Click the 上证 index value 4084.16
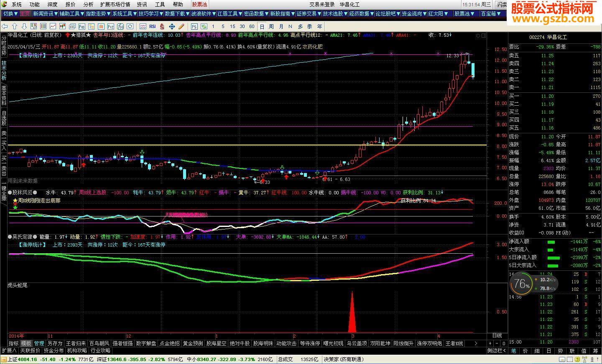602x364 pixels. [27, 359]
